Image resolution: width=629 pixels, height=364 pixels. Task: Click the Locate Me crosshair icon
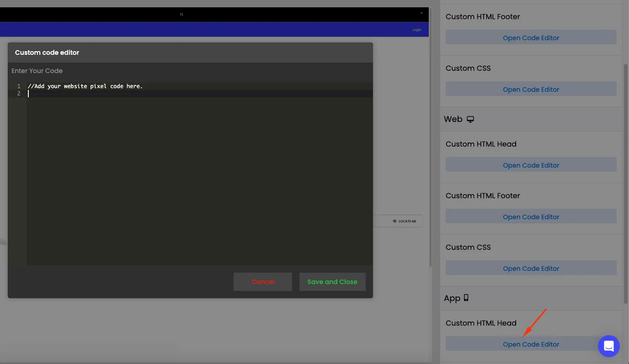(x=394, y=221)
